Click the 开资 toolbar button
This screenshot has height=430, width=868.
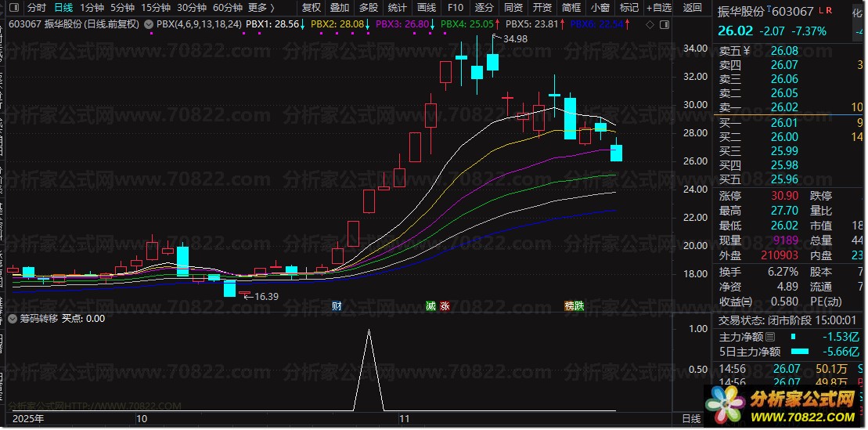click(542, 8)
